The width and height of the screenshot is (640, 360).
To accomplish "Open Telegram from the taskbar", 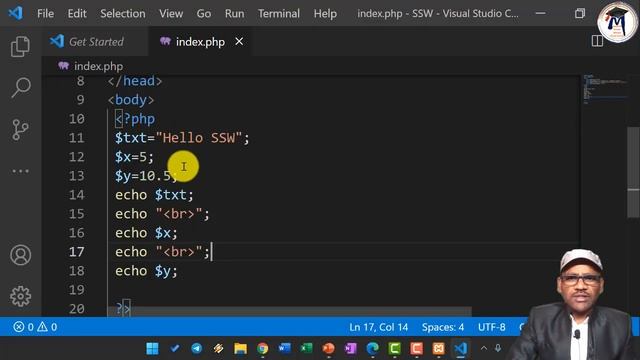I will (x=197, y=349).
